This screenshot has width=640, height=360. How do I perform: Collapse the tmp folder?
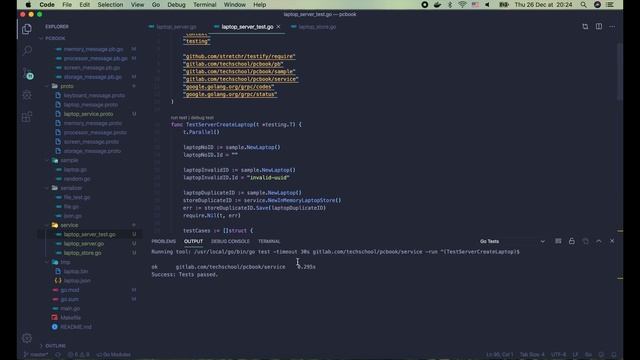tap(65, 262)
